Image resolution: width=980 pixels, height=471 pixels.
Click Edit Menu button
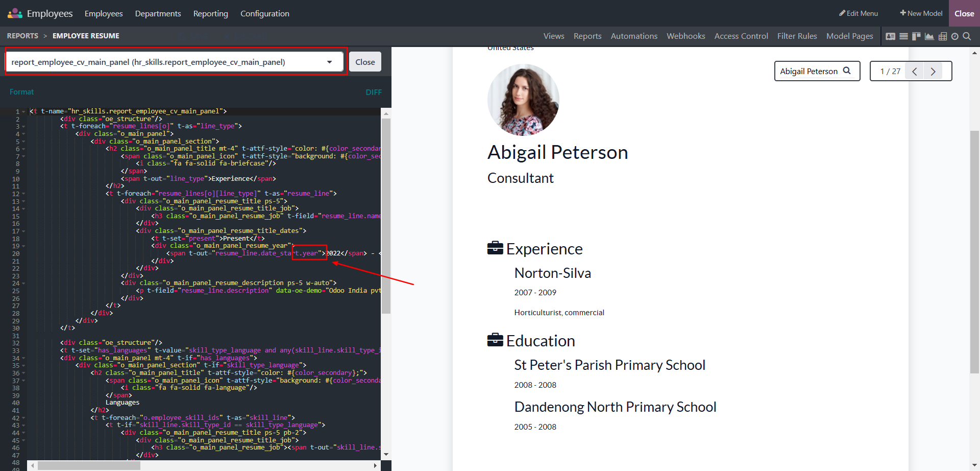(859, 13)
